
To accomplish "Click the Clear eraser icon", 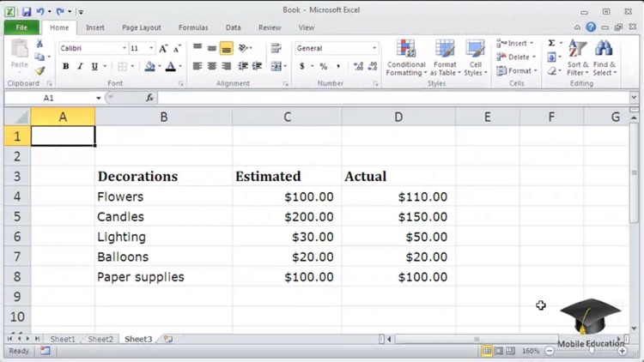I will click(x=552, y=71).
